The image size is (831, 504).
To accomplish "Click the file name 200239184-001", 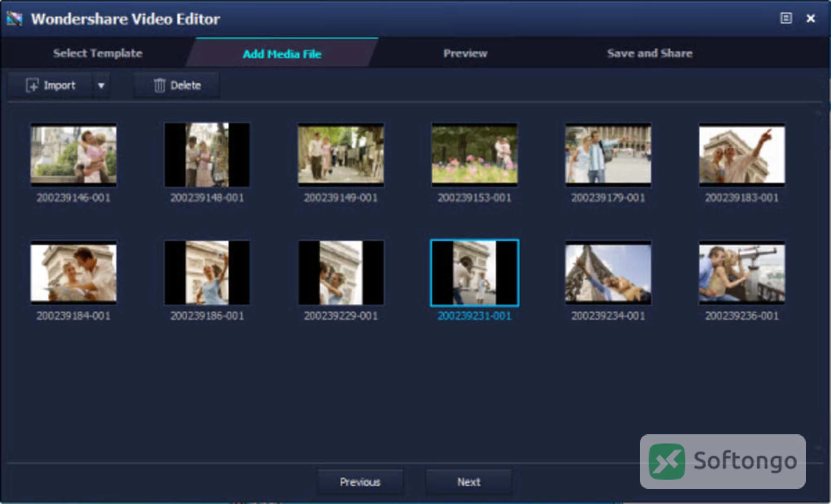I will point(73,316).
